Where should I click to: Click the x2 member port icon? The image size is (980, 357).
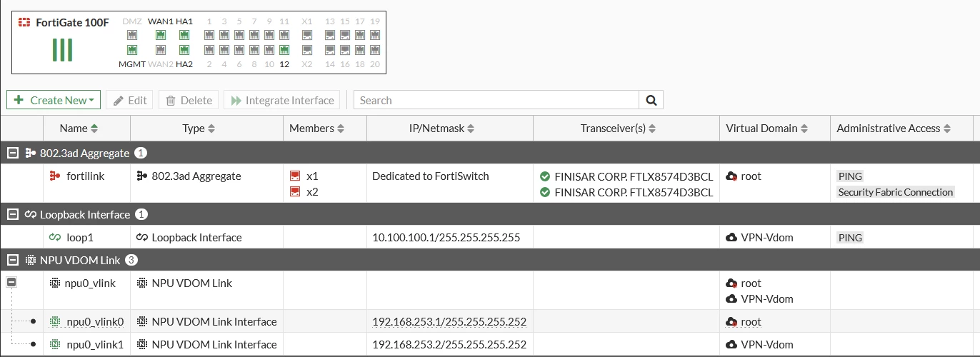point(294,191)
